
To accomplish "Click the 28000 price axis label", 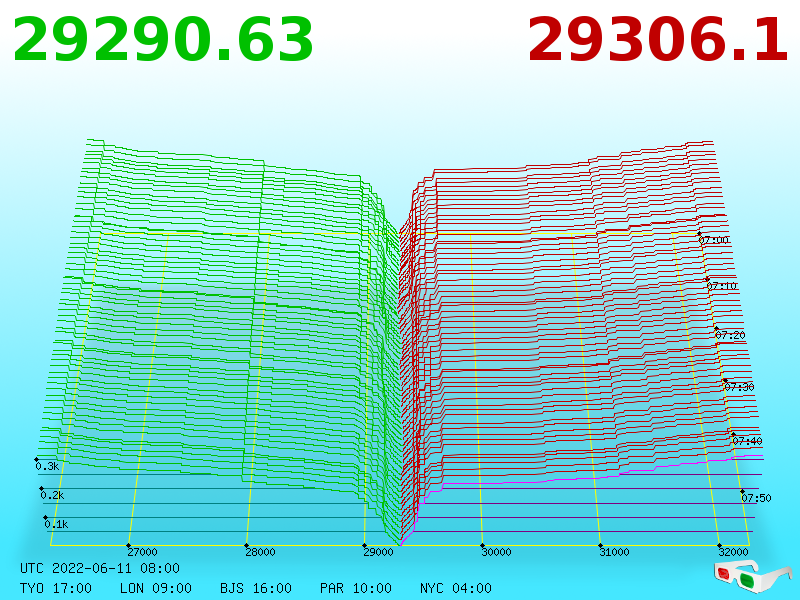I will pos(260,552).
